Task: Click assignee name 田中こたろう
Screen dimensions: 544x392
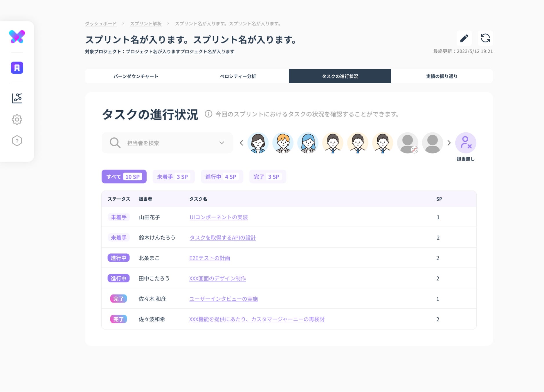Action: (154, 278)
